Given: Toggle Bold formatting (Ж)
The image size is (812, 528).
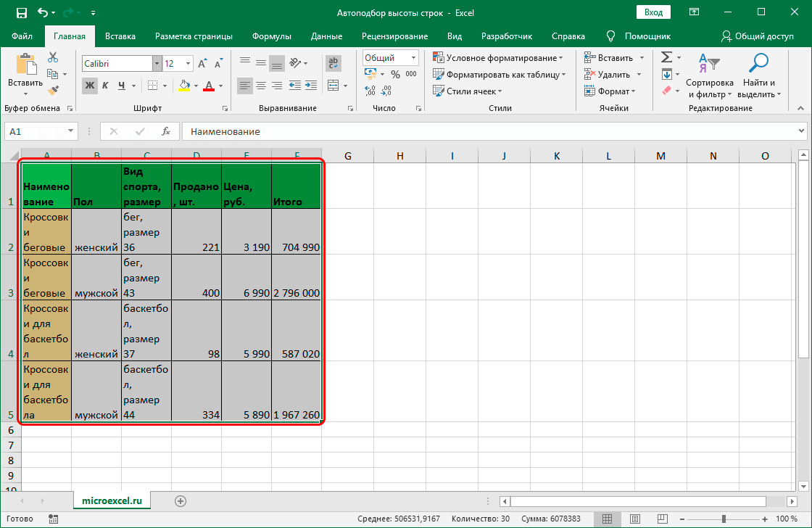Looking at the screenshot, I should pos(90,86).
